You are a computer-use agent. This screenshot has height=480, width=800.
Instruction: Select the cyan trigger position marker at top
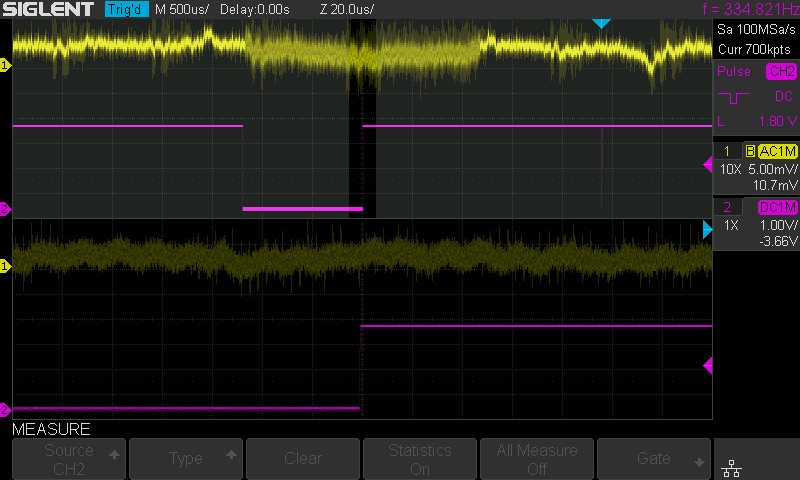(601, 23)
